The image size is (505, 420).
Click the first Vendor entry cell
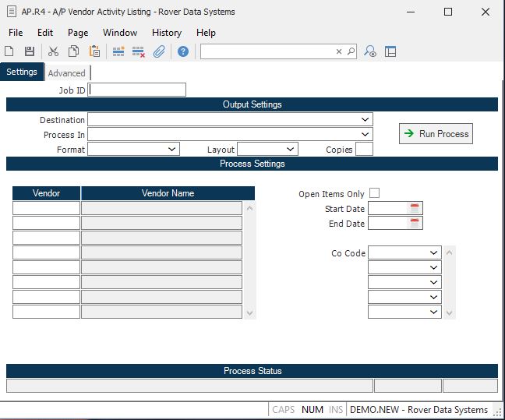(46, 208)
